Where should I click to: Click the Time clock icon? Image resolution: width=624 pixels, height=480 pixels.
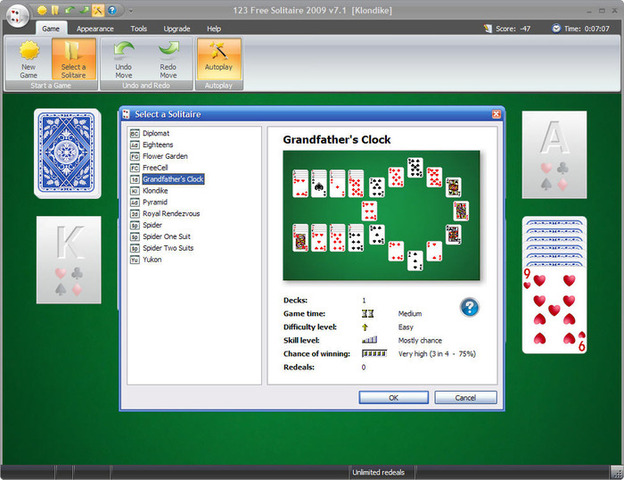(556, 28)
